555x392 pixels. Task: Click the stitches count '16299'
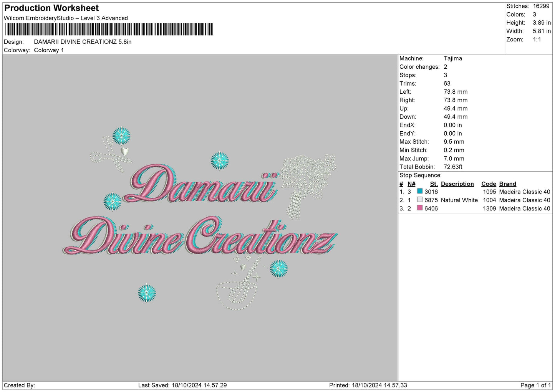541,6
